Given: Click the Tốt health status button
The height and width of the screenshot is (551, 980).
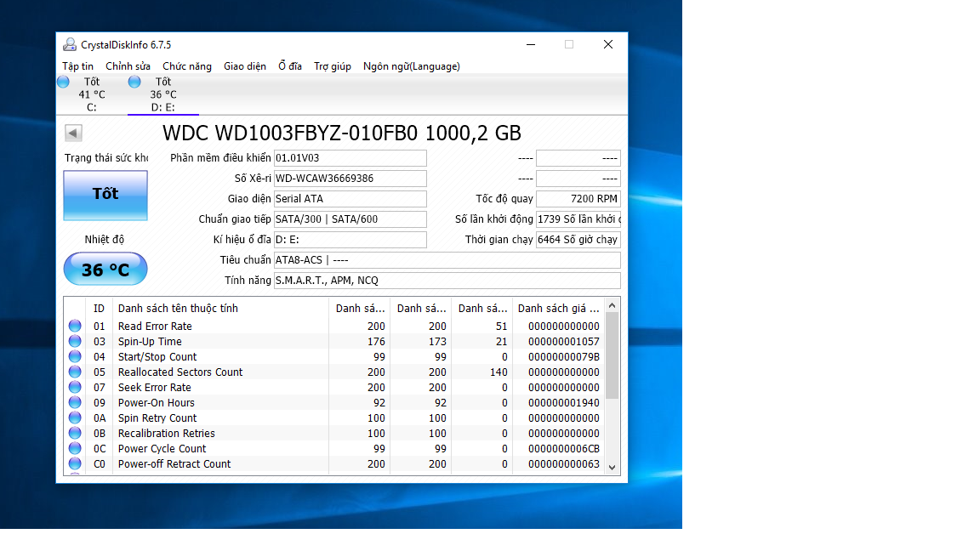Looking at the screenshot, I should [105, 195].
